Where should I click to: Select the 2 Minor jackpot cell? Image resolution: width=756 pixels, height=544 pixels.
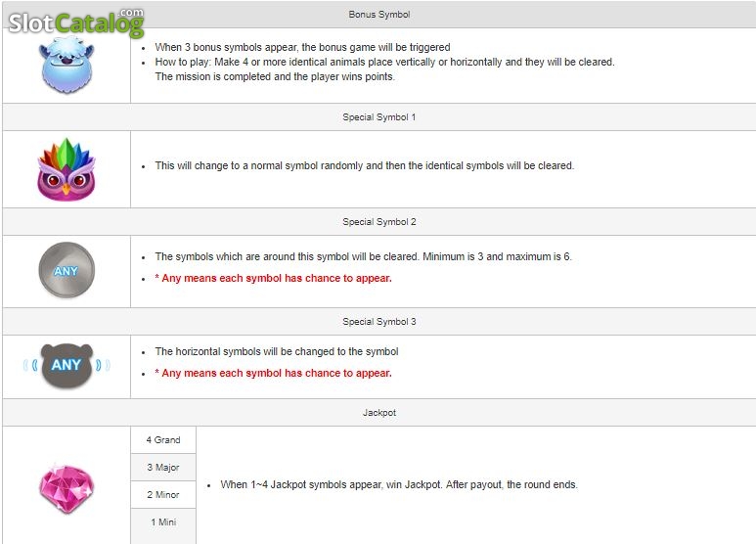point(163,495)
